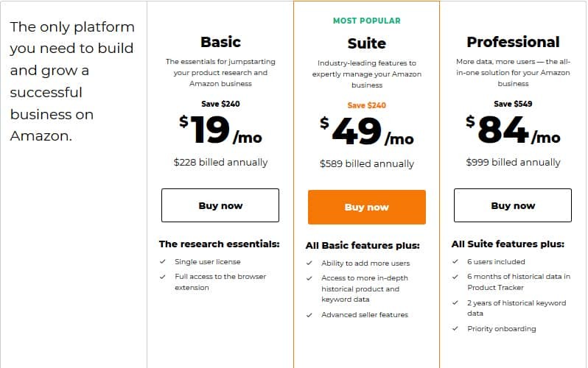The width and height of the screenshot is (588, 368).
Task: Click checkmark beside Advanced seller features
Action: click(309, 315)
